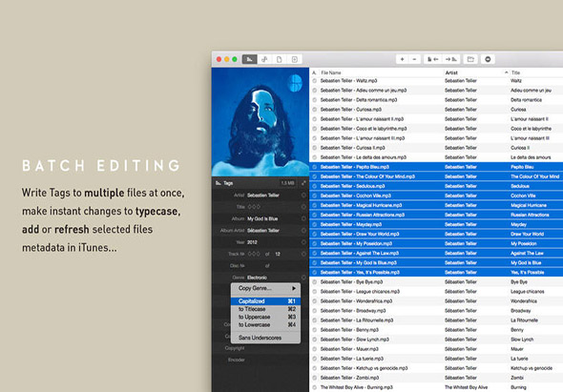Image resolution: width=563 pixels, height=392 pixels.
Task: Toggle Artist column sort direction arrow
Action: 507,72
